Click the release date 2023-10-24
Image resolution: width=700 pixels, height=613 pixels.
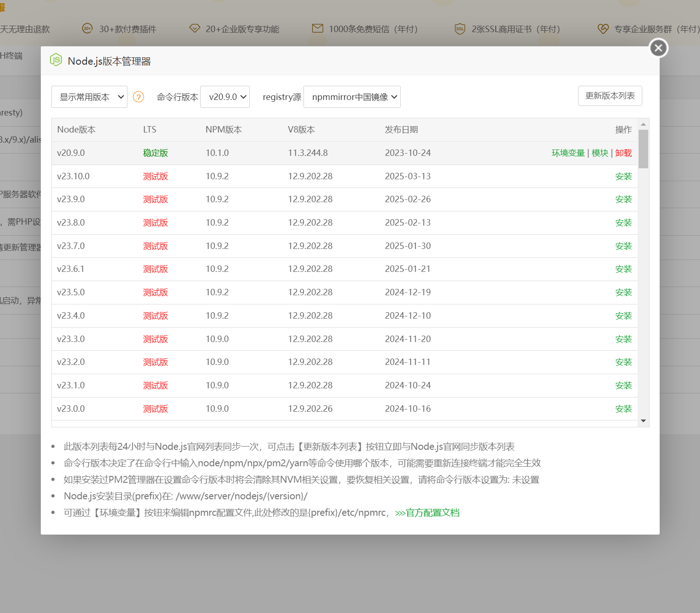tap(408, 153)
